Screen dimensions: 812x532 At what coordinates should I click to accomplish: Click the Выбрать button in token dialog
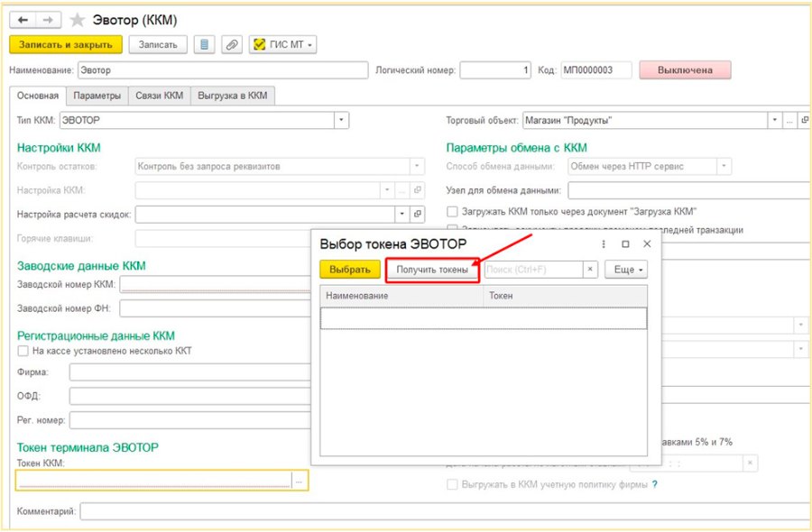coord(350,270)
